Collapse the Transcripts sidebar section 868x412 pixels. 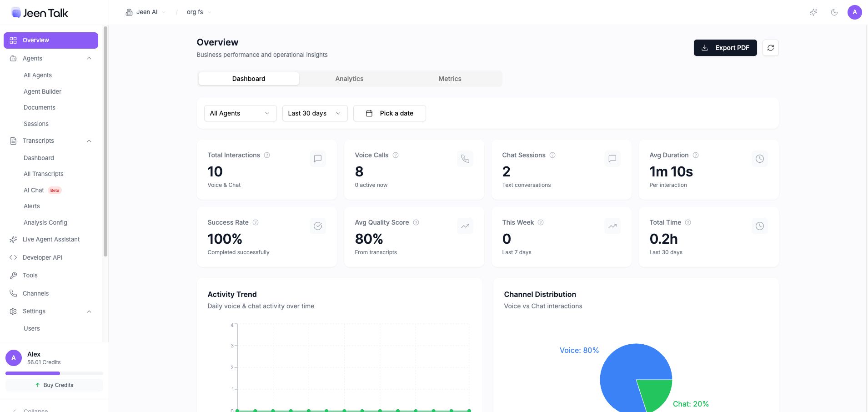click(x=89, y=141)
